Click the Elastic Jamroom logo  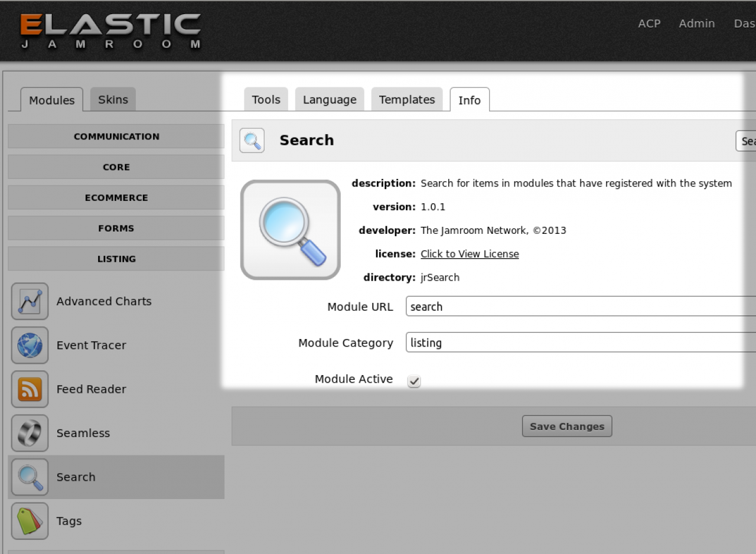[x=111, y=31]
